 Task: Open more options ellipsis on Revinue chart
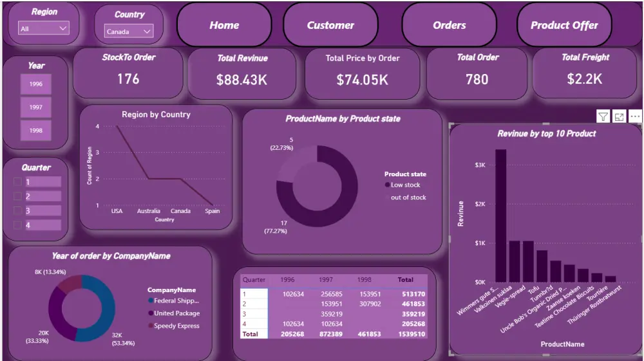[x=635, y=116]
